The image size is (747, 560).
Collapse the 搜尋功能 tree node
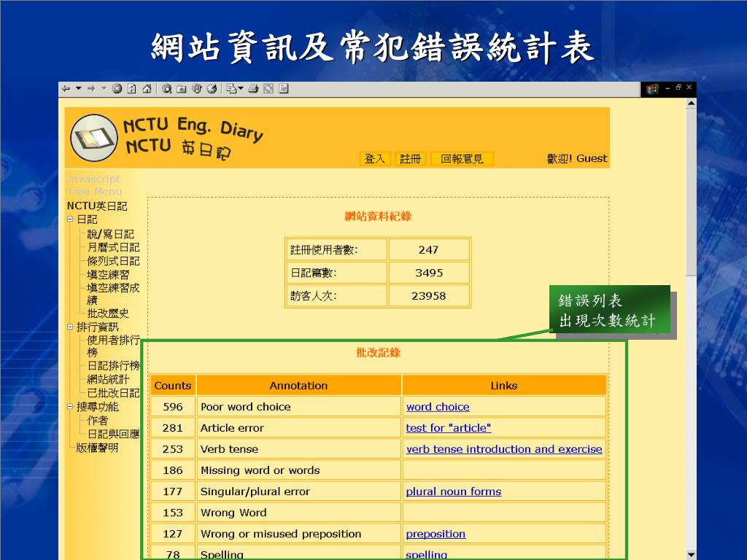(71, 407)
